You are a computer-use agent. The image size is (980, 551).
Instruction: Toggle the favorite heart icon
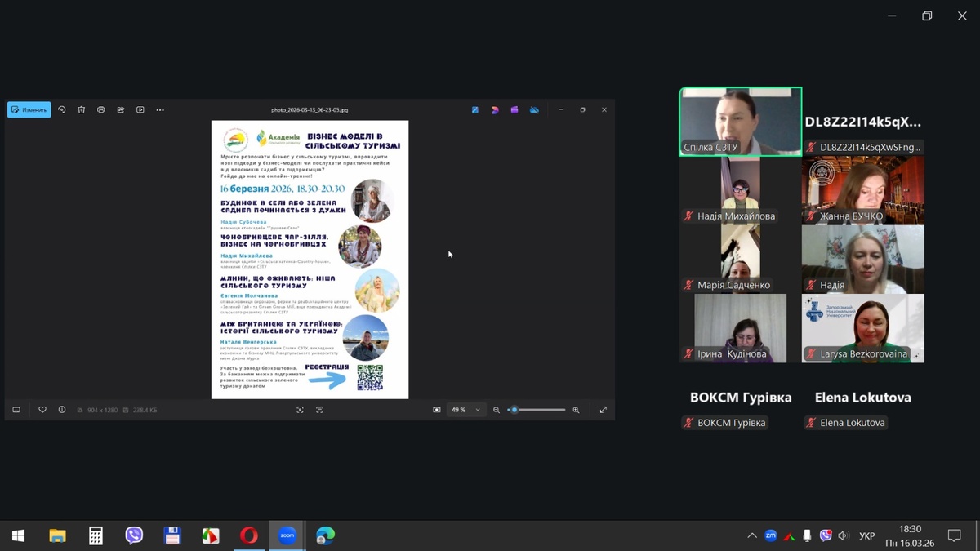point(42,410)
